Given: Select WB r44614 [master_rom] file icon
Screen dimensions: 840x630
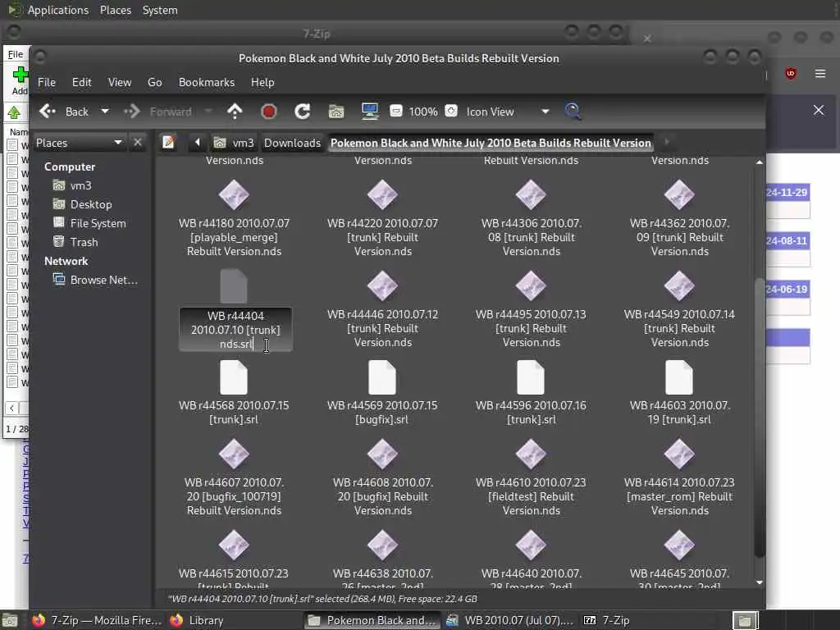Looking at the screenshot, I should click(678, 454).
